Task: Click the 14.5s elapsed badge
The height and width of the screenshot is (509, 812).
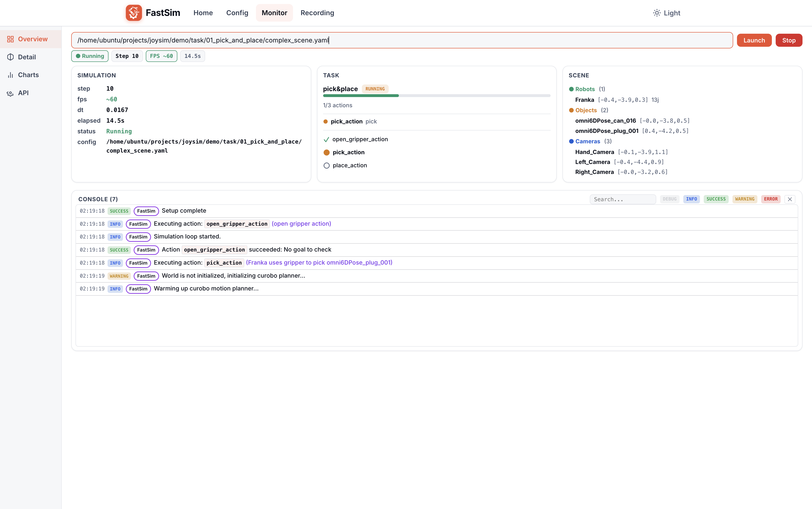Action: coord(193,56)
